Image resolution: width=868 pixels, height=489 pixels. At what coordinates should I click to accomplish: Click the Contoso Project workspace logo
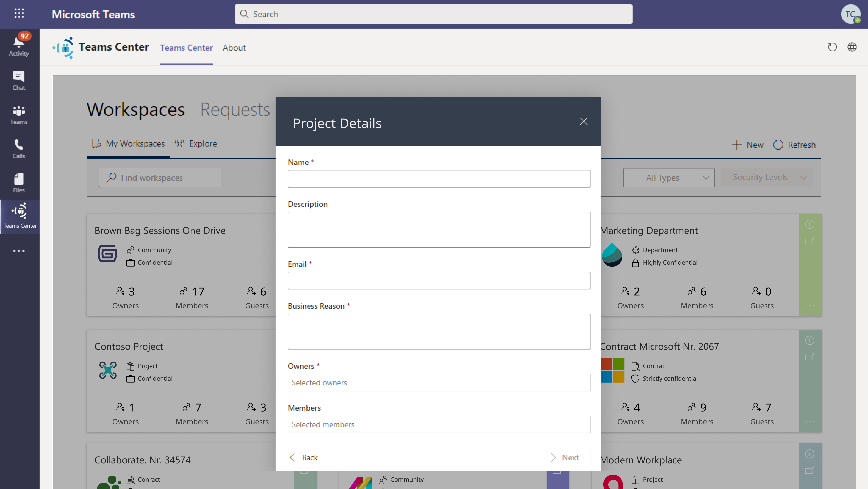[x=108, y=370]
